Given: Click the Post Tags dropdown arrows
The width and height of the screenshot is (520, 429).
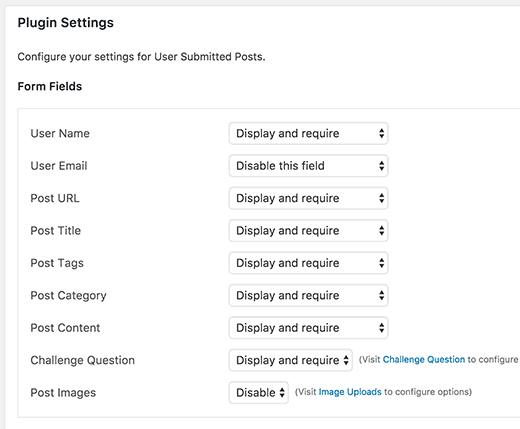Looking at the screenshot, I should [382, 263].
